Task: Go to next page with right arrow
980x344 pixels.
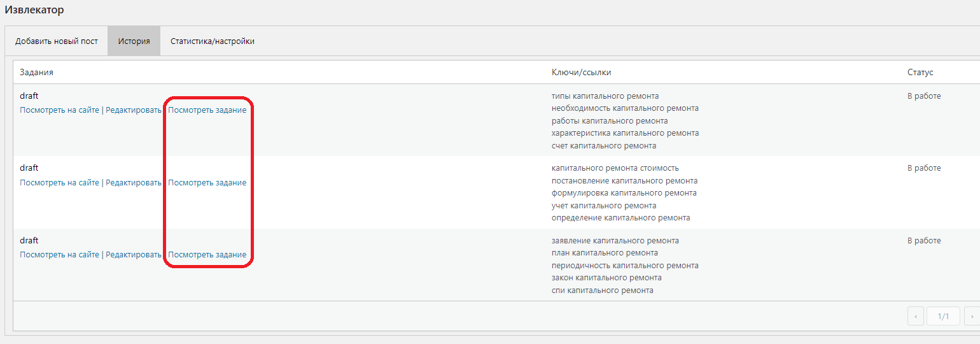Action: tap(972, 316)
